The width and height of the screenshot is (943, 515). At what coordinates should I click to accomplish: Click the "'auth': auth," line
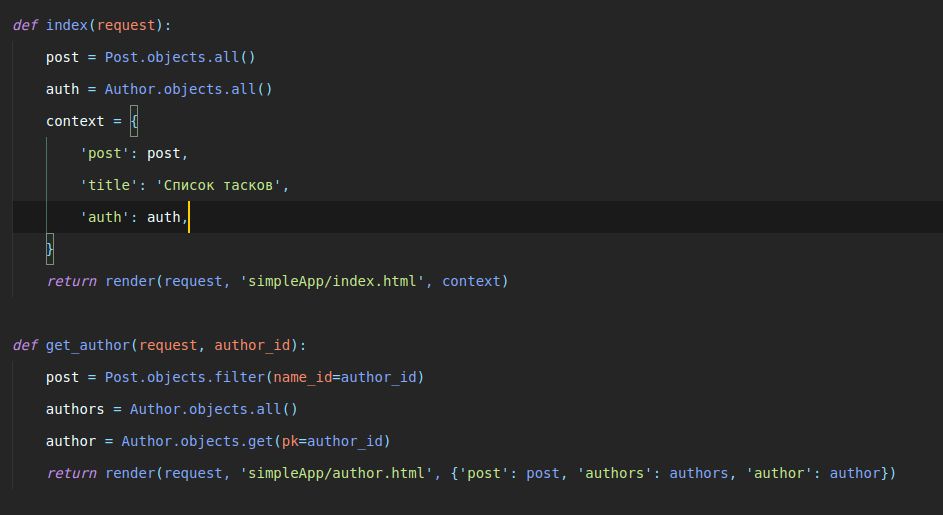pos(134,217)
